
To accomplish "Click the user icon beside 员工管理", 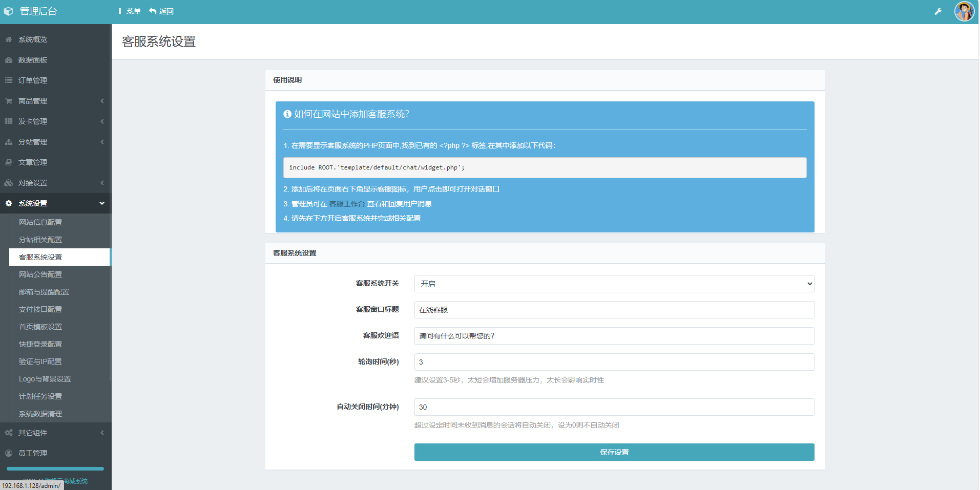I will (9, 453).
